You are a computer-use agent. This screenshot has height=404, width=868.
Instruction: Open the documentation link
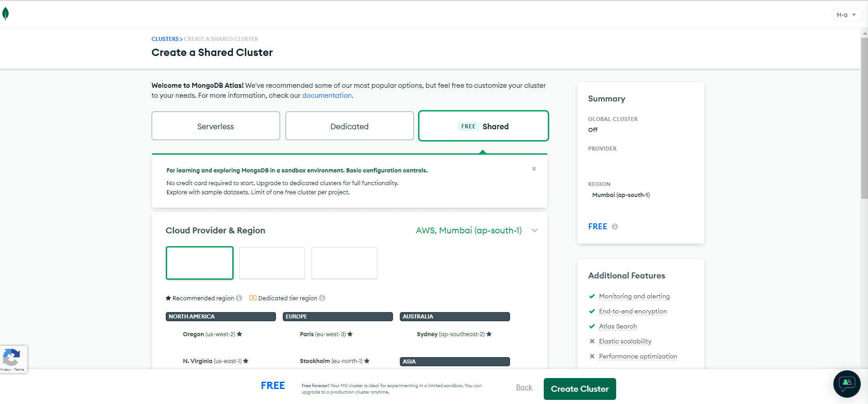[x=327, y=96]
